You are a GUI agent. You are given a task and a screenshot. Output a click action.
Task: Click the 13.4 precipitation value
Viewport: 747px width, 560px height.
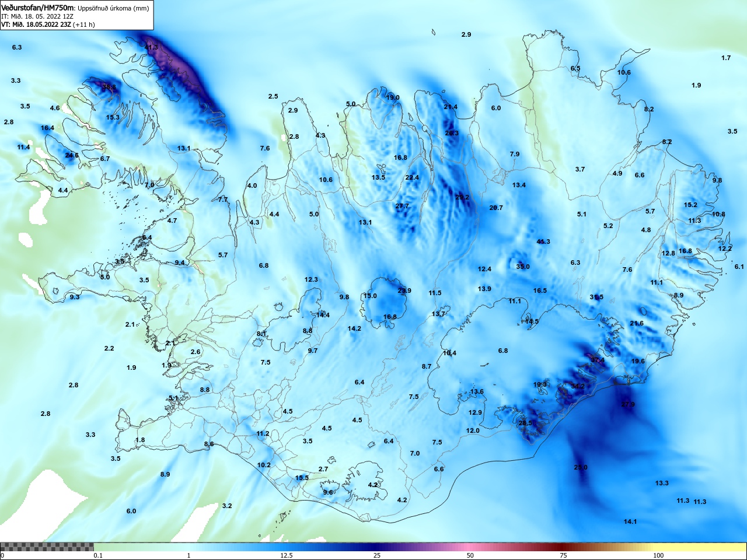point(519,185)
